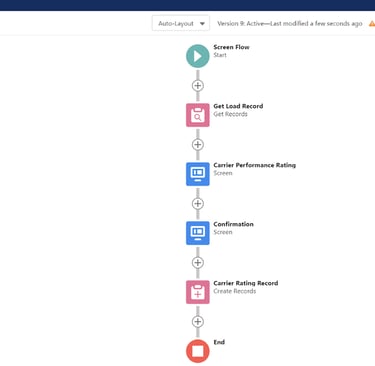375x366 pixels.
Task: Add element after Get Load Record
Action: tap(198, 145)
